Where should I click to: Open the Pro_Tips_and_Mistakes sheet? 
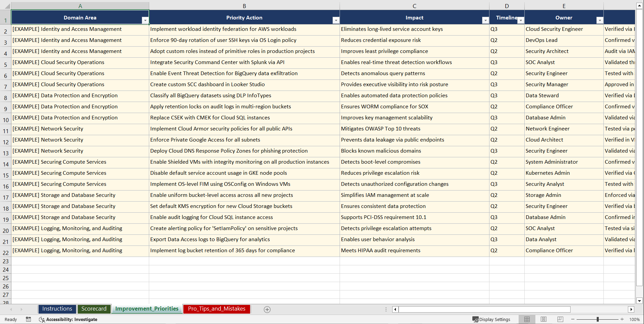click(216, 309)
